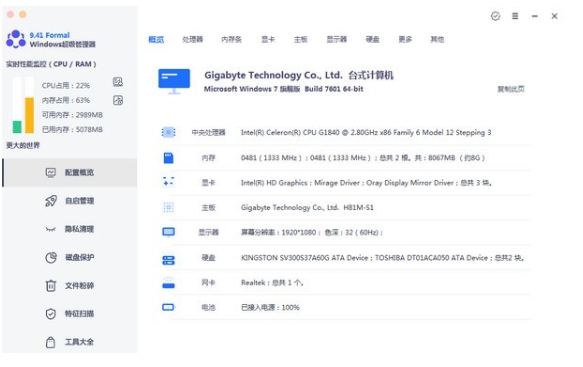Click the app logo beside 9.41 Formal

(16, 39)
